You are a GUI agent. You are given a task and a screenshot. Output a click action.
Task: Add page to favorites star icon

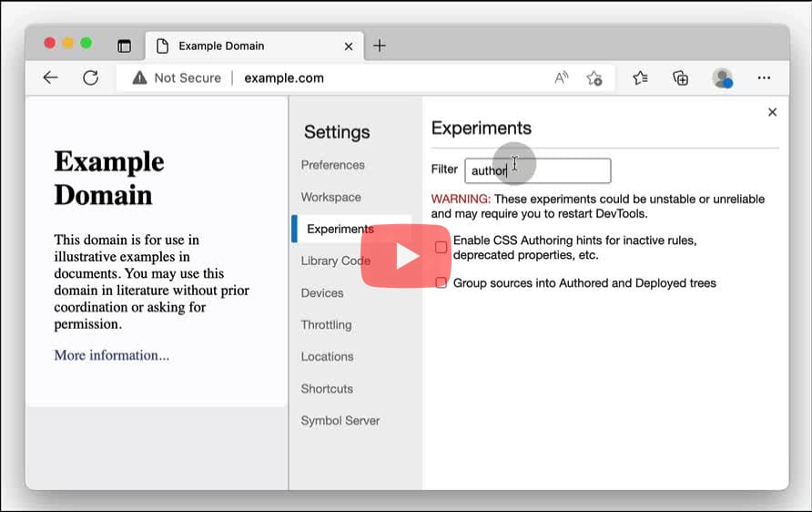[594, 78]
